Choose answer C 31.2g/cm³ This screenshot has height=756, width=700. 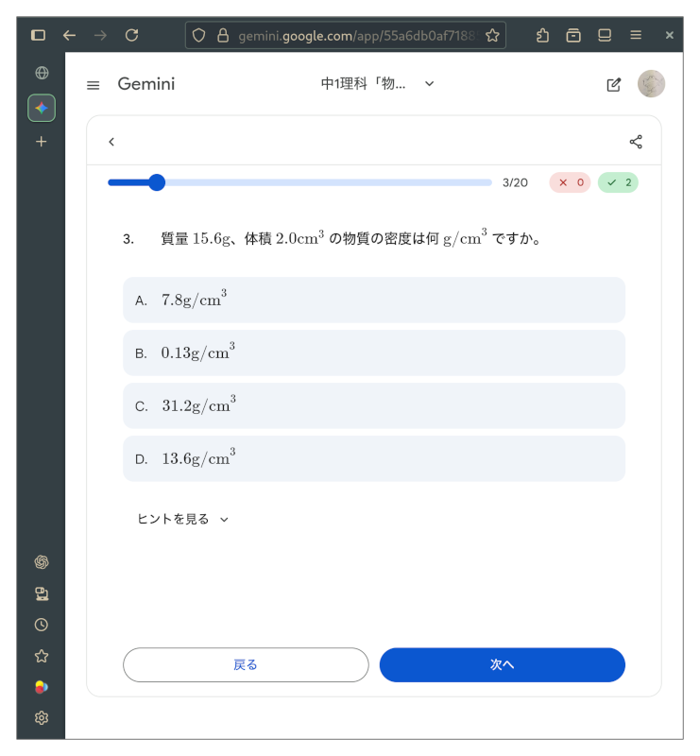(373, 405)
